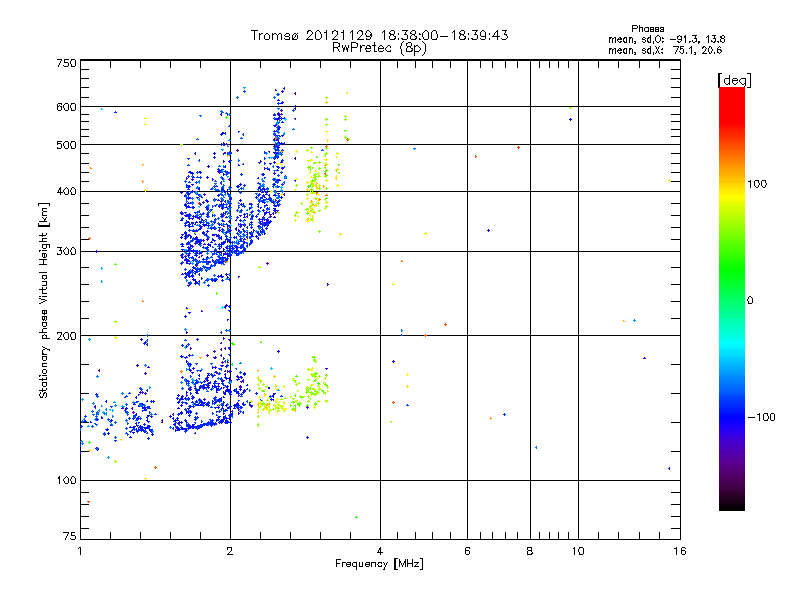Click the colorbar tick label '100'
The width and height of the screenshot is (800, 600).
click(757, 184)
